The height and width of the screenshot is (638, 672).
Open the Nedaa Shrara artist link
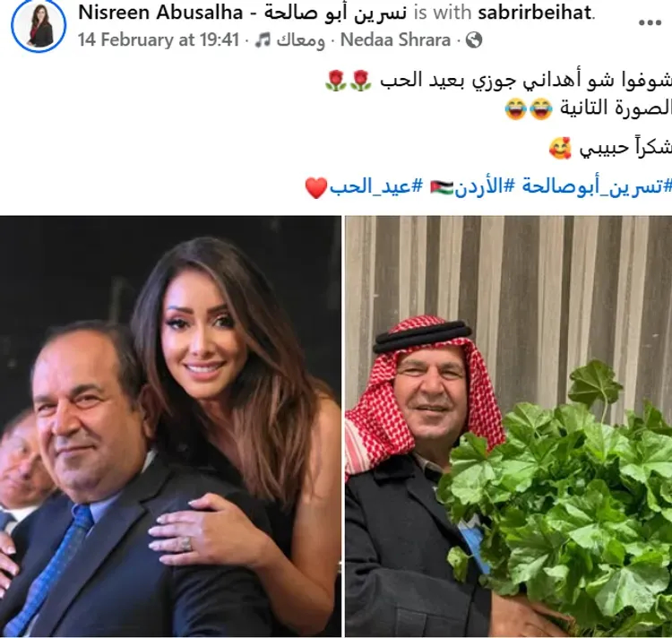tap(395, 39)
